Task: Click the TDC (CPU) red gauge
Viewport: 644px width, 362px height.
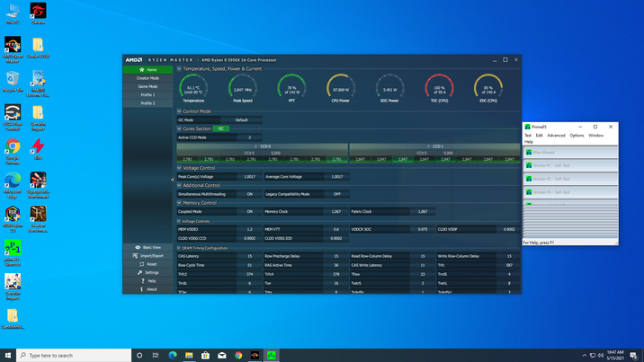Action: [439, 88]
